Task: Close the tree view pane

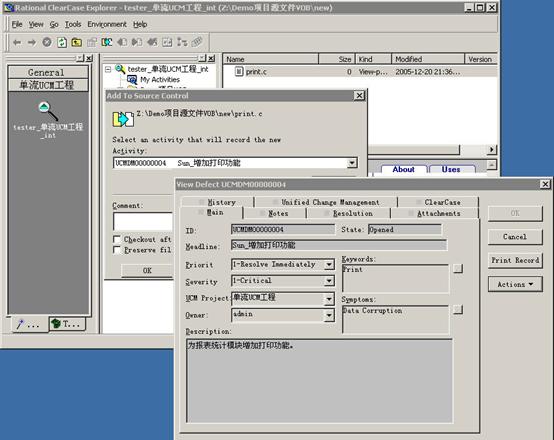Action: coord(211,58)
